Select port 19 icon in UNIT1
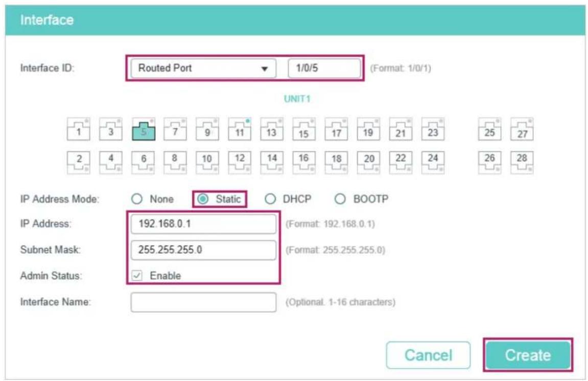Image resolution: width=588 pixels, height=381 pixels. (x=369, y=129)
